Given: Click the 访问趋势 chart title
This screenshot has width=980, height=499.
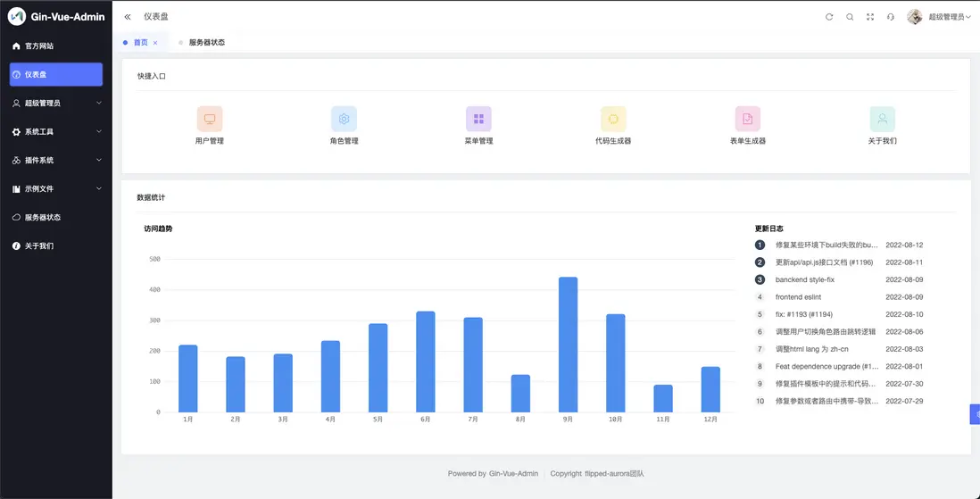Looking at the screenshot, I should [158, 229].
